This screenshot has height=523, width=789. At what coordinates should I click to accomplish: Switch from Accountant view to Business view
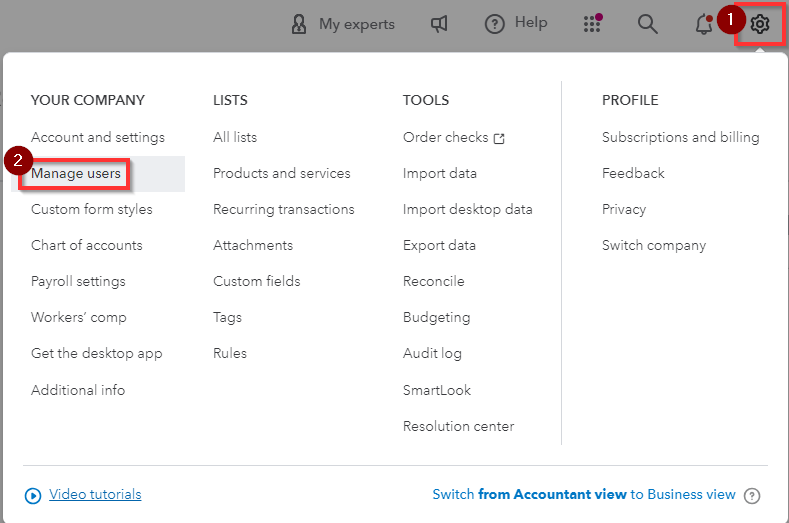[x=583, y=494]
